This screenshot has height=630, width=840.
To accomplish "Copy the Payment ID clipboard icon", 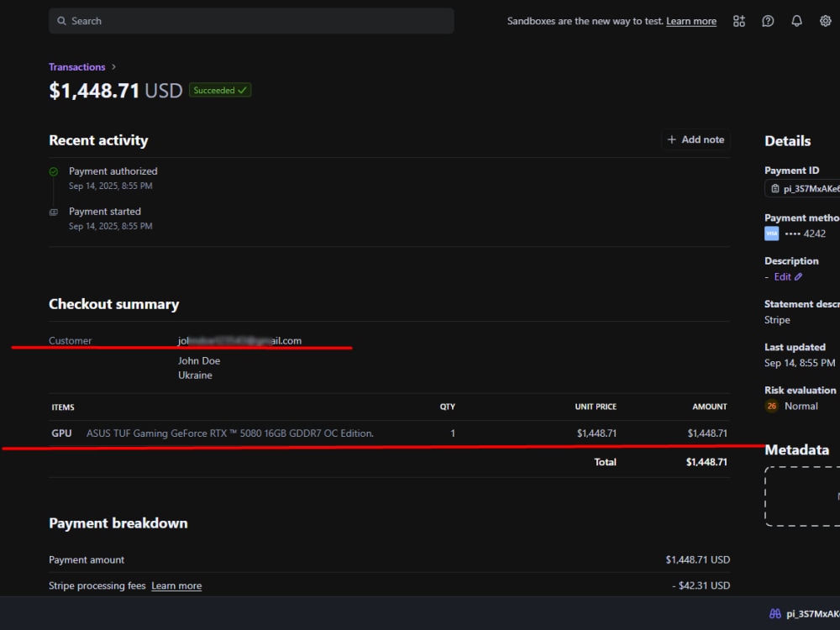I will (774, 188).
